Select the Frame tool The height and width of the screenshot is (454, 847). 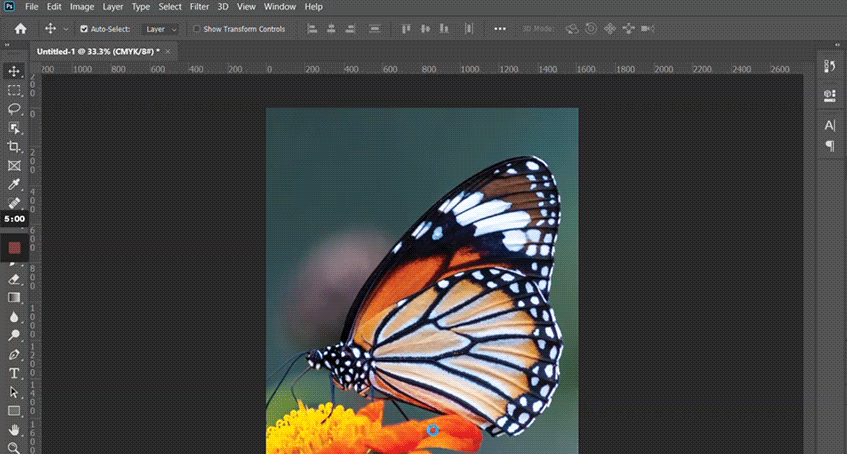point(14,165)
